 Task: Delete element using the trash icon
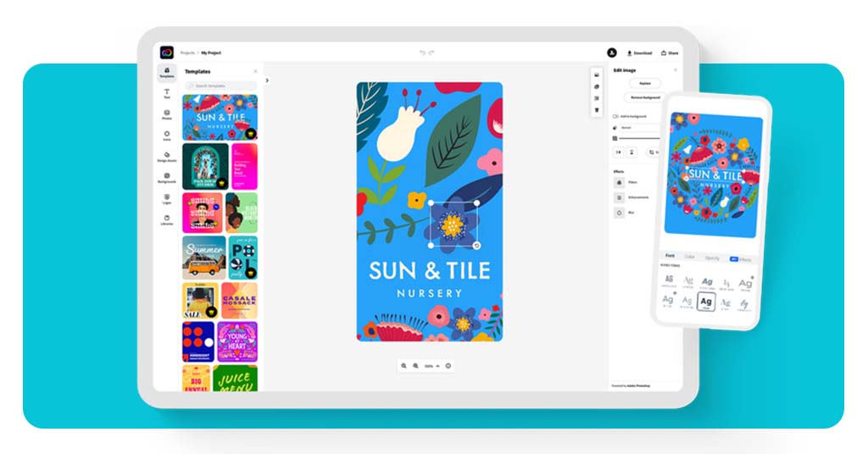pyautogui.click(x=597, y=110)
